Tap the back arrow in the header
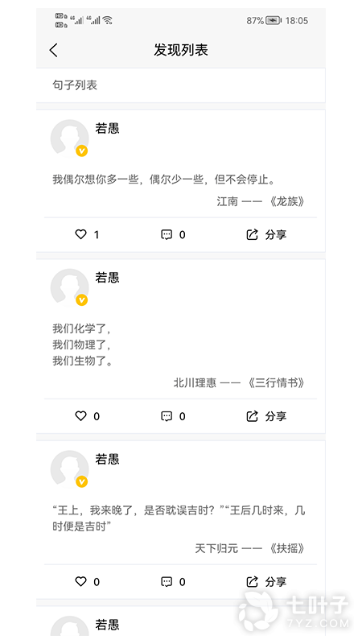The height and width of the screenshot is (644, 362). coord(53,50)
